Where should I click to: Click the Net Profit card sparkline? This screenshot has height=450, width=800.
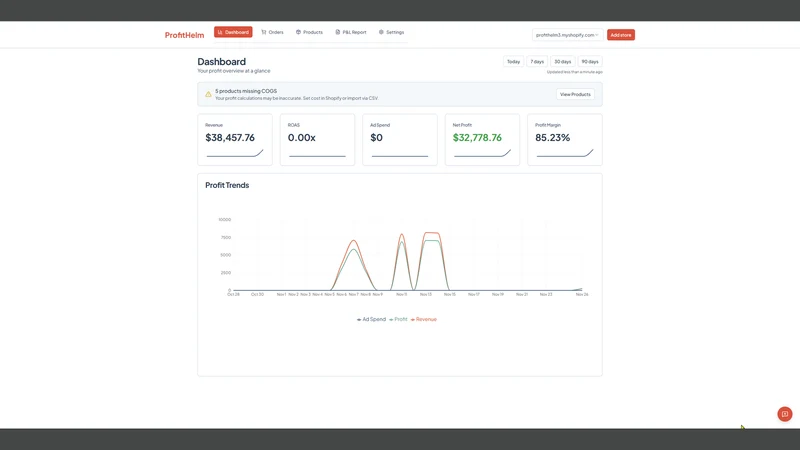point(482,153)
